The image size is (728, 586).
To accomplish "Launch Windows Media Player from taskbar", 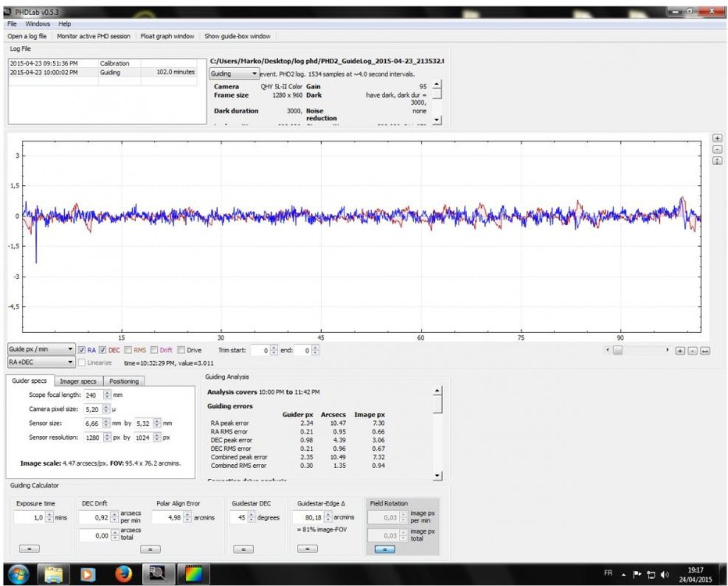I will [87, 575].
